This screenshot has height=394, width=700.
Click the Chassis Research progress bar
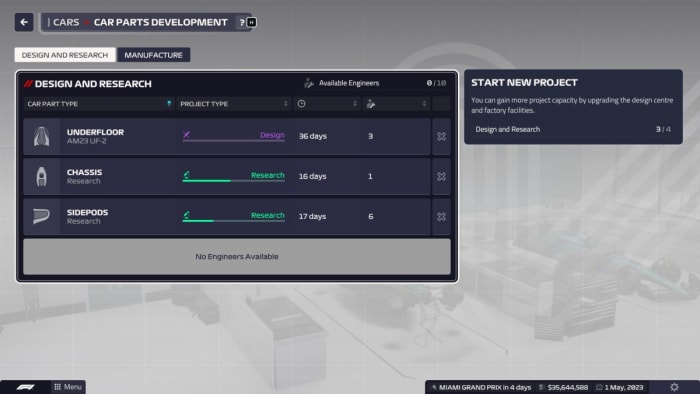click(x=233, y=181)
